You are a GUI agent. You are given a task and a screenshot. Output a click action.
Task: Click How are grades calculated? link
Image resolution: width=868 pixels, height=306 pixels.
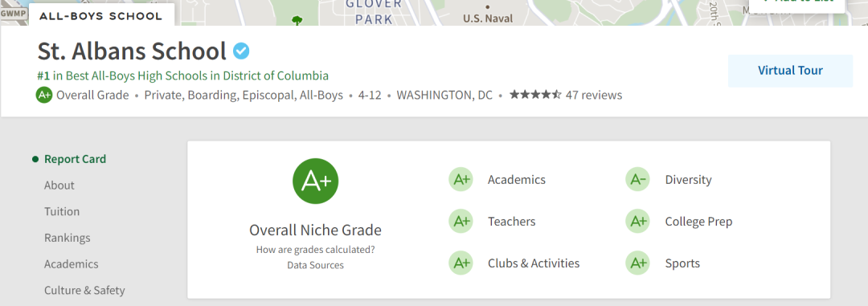coord(316,250)
